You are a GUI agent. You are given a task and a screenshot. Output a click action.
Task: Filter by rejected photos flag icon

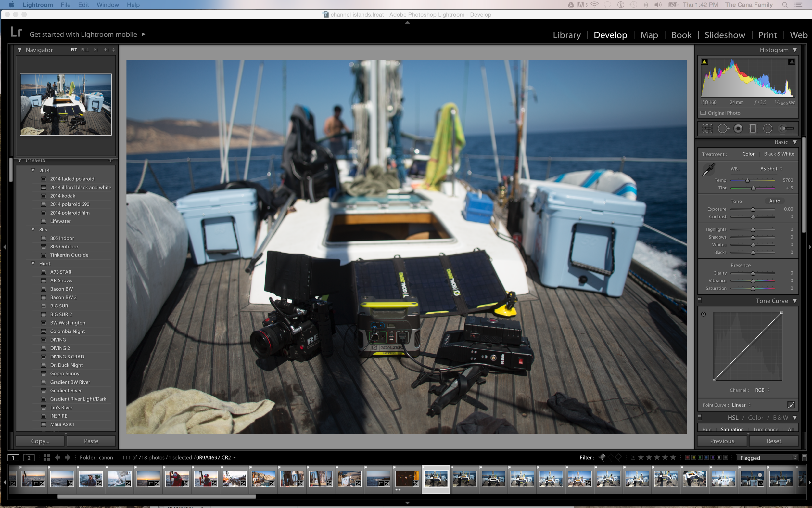click(x=618, y=457)
